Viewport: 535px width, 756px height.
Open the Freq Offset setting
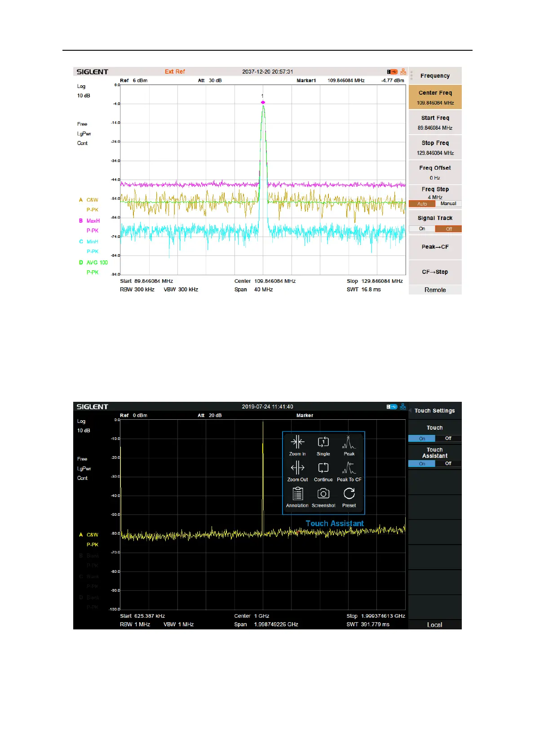coord(435,172)
